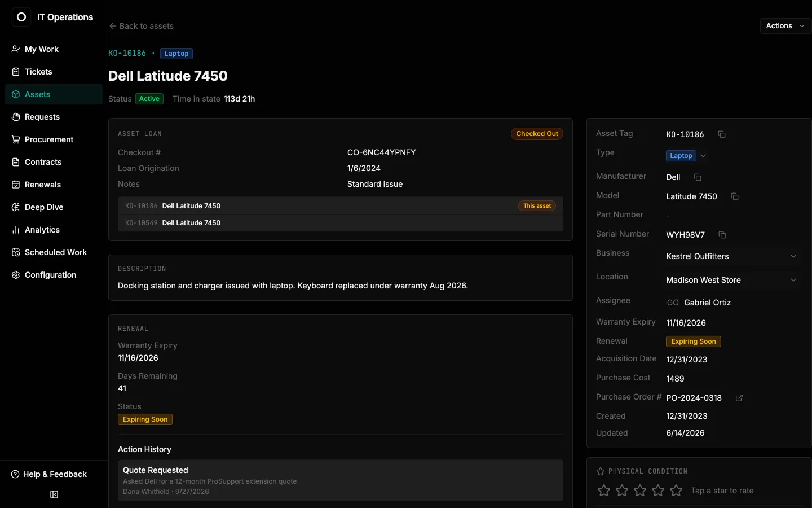The height and width of the screenshot is (508, 812).
Task: Click Back to assets link
Action: [x=141, y=26]
